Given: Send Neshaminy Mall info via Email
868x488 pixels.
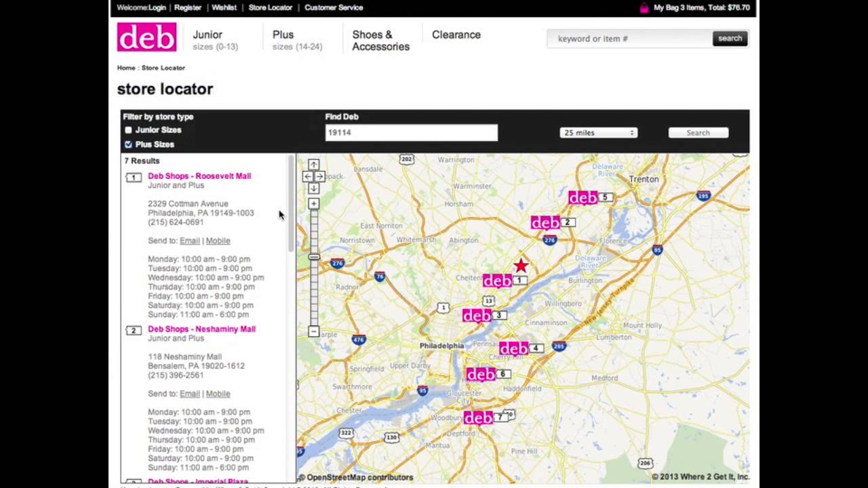Looking at the screenshot, I should click(x=190, y=394).
